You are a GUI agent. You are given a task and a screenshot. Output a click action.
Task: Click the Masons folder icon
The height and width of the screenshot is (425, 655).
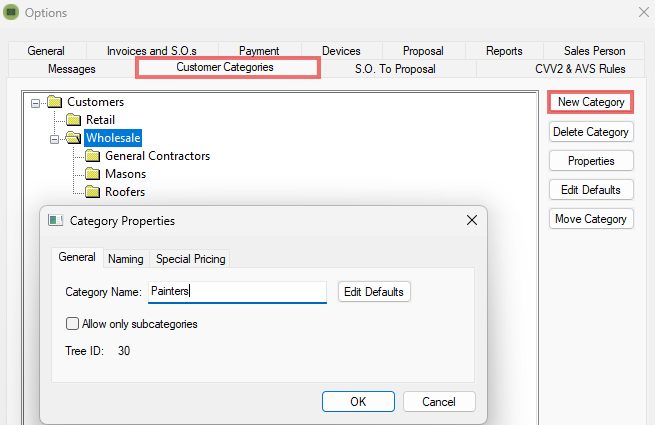pos(93,174)
